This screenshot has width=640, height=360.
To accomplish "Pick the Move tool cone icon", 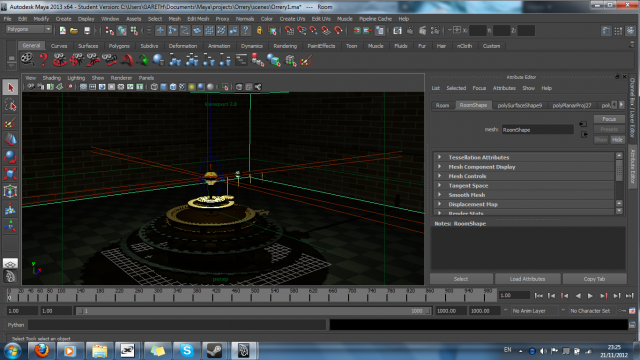I will [x=10, y=140].
